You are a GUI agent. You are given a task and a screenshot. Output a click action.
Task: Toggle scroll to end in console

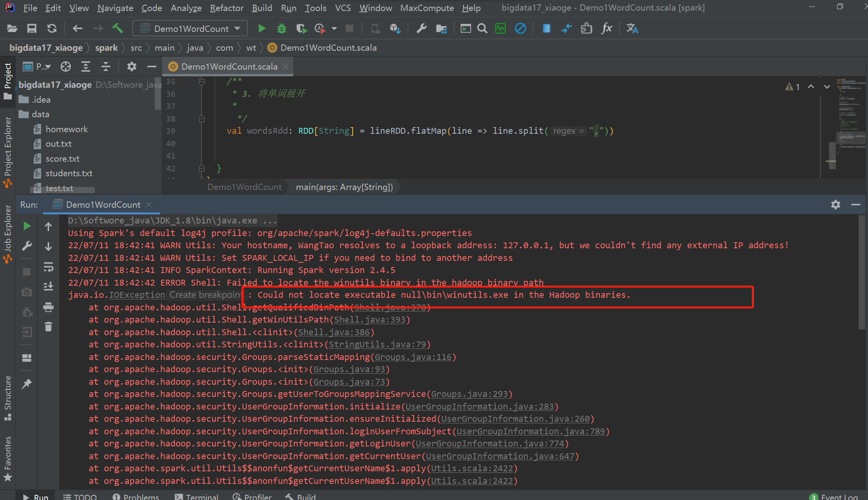tap(48, 286)
